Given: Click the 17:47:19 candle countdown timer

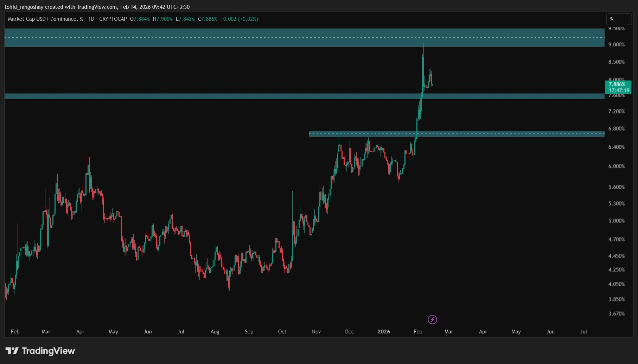Looking at the screenshot, I should (620, 90).
